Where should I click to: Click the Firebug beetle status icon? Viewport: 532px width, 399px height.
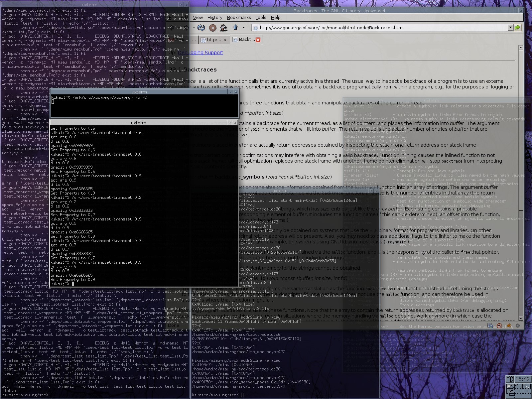click(x=508, y=326)
